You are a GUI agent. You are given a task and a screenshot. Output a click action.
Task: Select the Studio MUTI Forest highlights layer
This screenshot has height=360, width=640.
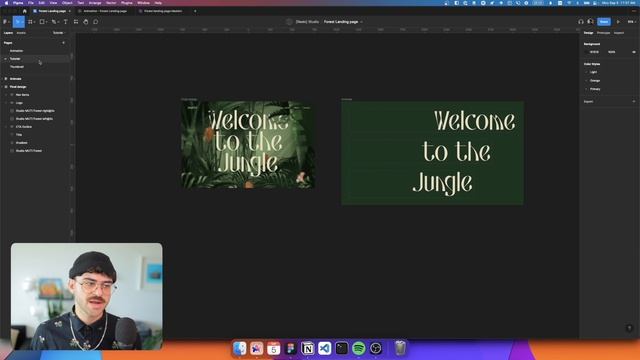tap(35, 111)
